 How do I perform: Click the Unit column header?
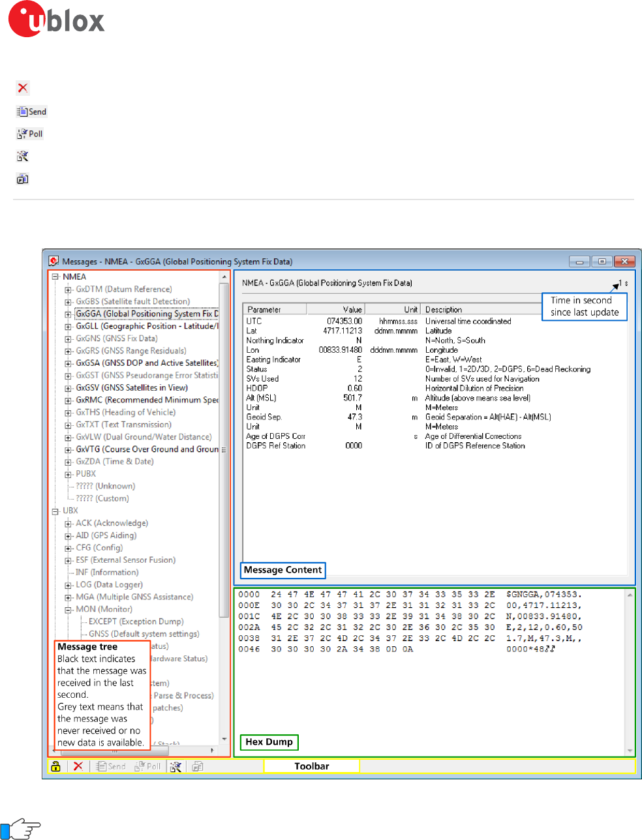(393, 309)
